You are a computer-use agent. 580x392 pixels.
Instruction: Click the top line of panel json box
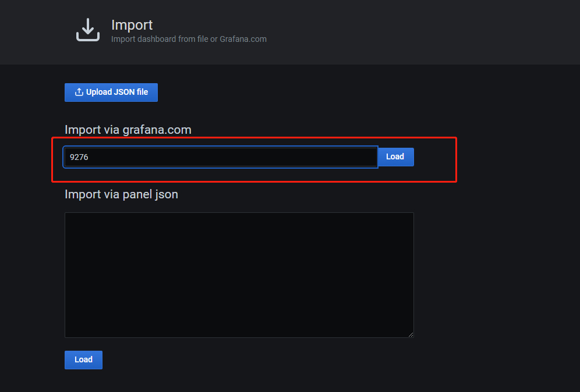click(239, 219)
